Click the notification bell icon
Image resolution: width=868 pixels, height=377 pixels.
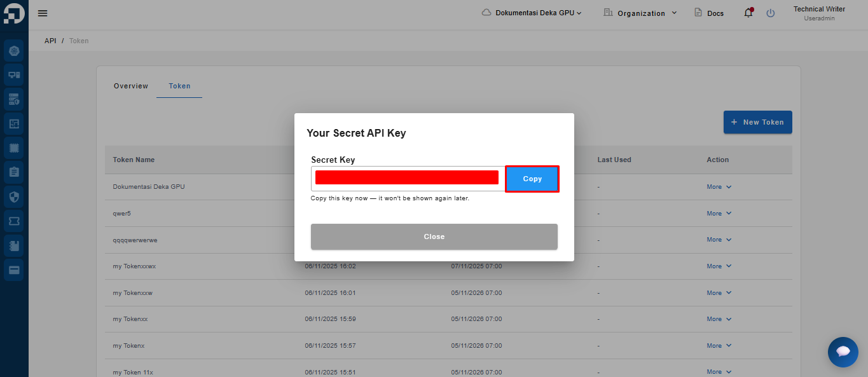coord(748,13)
